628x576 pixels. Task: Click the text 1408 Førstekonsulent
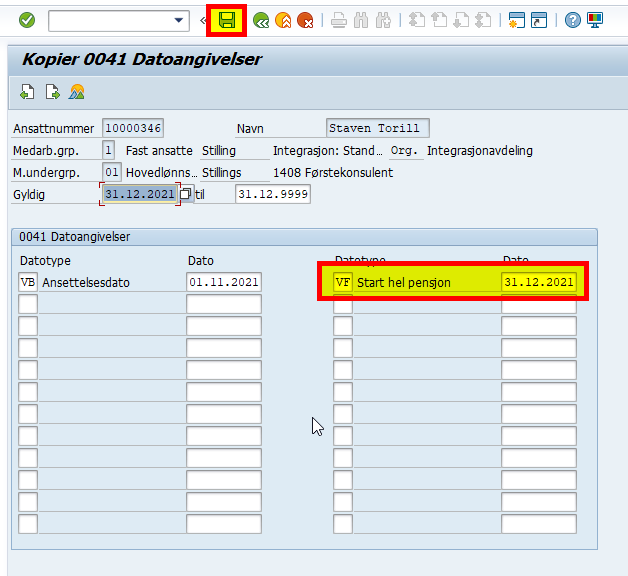tap(333, 173)
